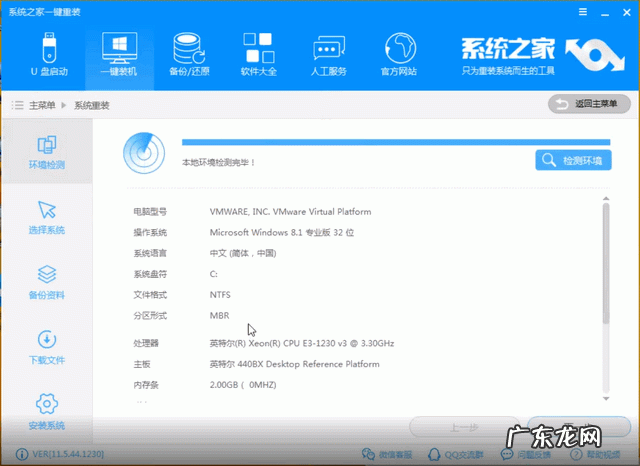Click the radar scanning icon
The width and height of the screenshot is (640, 466).
tap(144, 153)
